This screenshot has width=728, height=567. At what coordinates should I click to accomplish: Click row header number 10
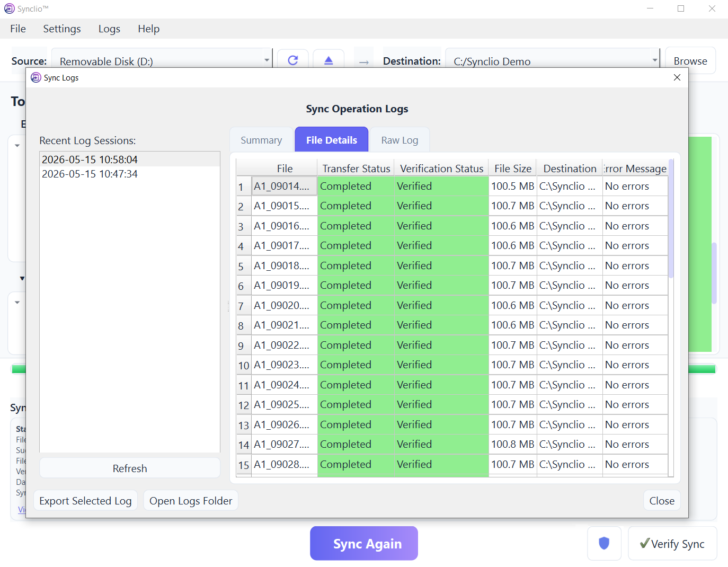coord(244,365)
